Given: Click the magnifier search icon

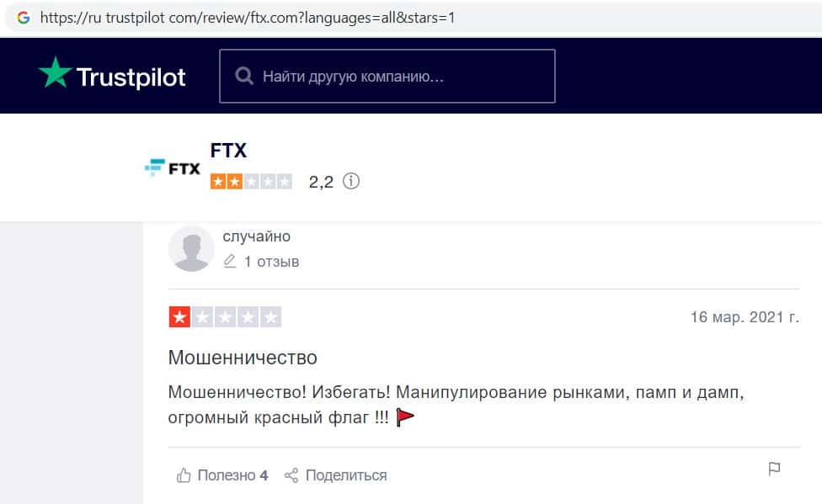Looking at the screenshot, I should [244, 77].
